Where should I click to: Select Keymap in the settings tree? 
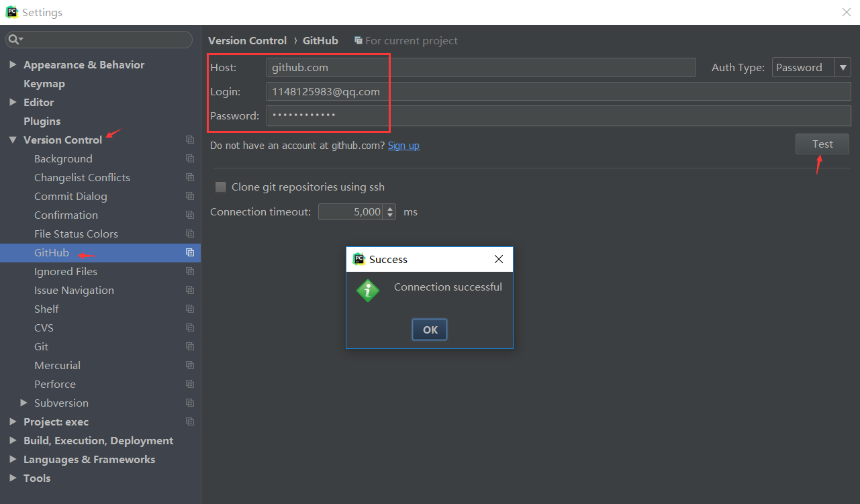44,84
